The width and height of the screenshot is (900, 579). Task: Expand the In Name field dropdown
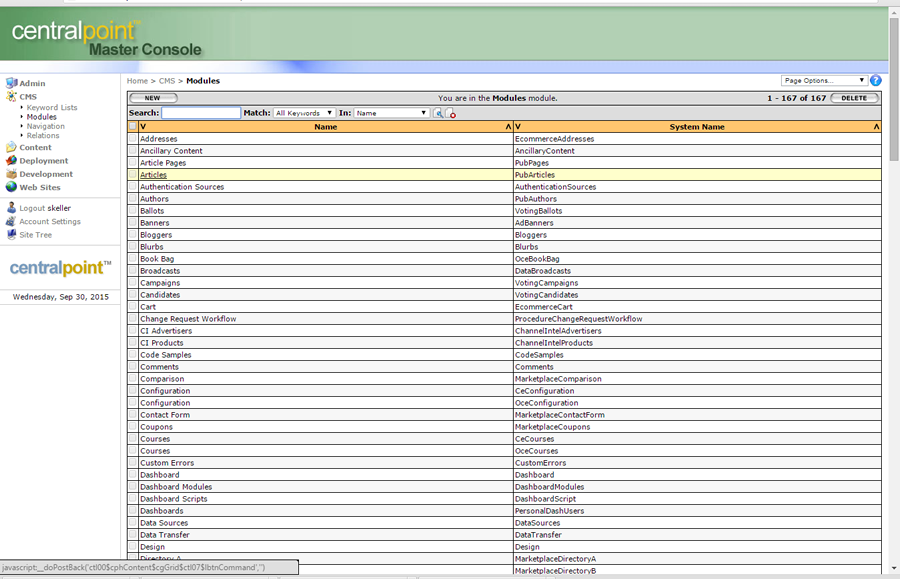coord(391,113)
